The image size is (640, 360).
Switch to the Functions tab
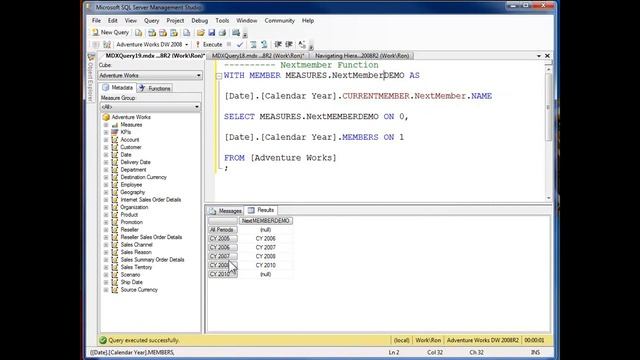155,88
